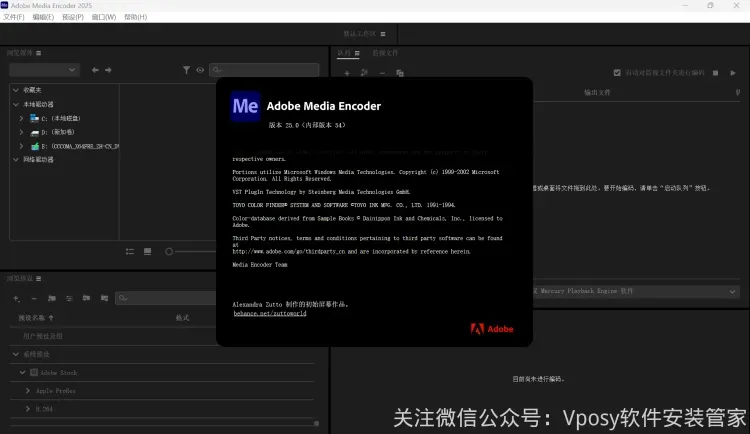Sort by 预设名称 column header
The height and width of the screenshot is (434, 750).
point(32,318)
